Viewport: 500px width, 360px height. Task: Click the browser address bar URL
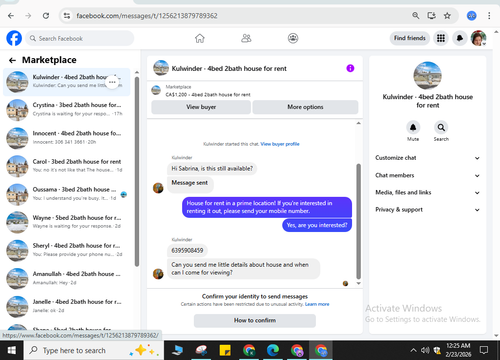click(147, 16)
